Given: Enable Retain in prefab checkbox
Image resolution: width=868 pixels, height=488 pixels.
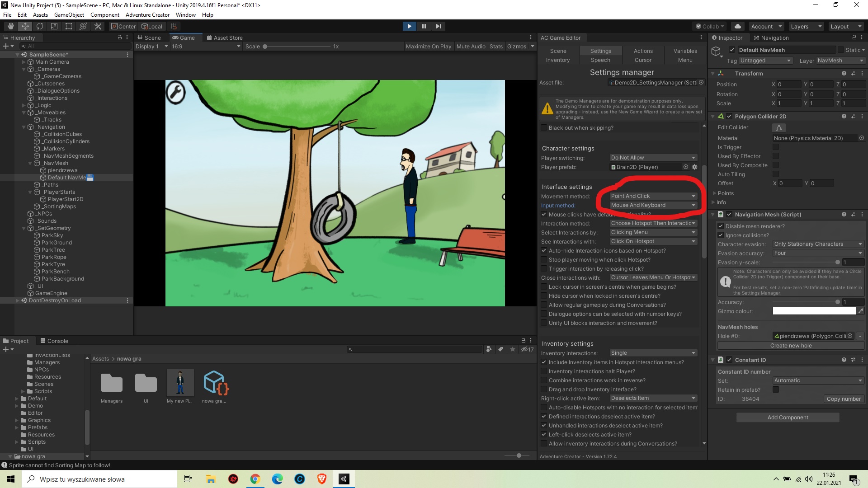Looking at the screenshot, I should (776, 389).
